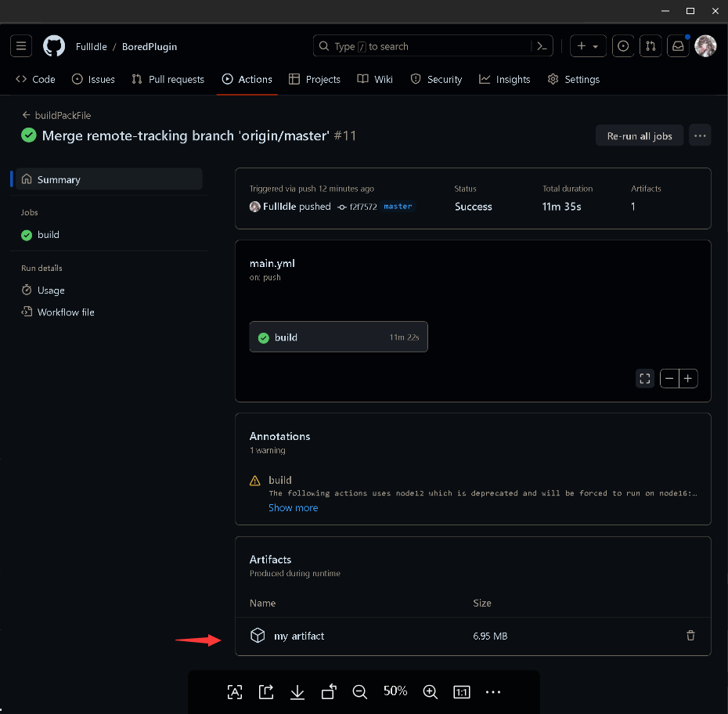Open the Pull requests icon in top header
Screen dimensions: 728x714
(x=651, y=46)
